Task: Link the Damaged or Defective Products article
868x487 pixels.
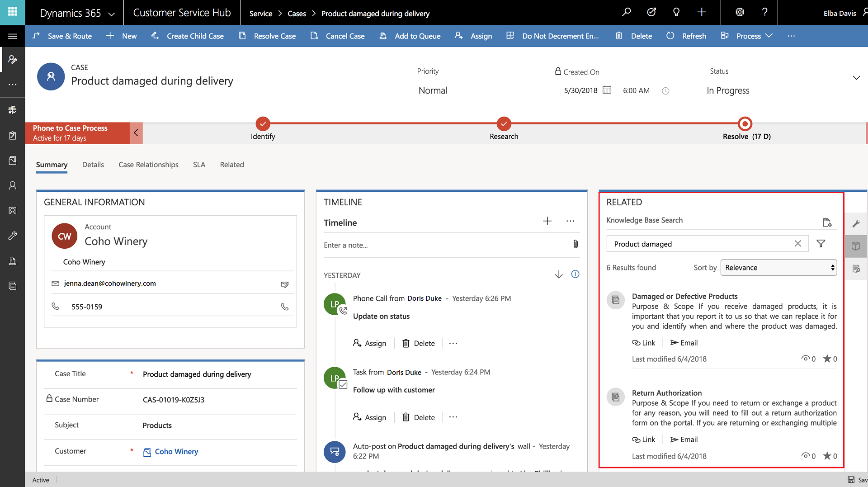Action: [x=643, y=343]
